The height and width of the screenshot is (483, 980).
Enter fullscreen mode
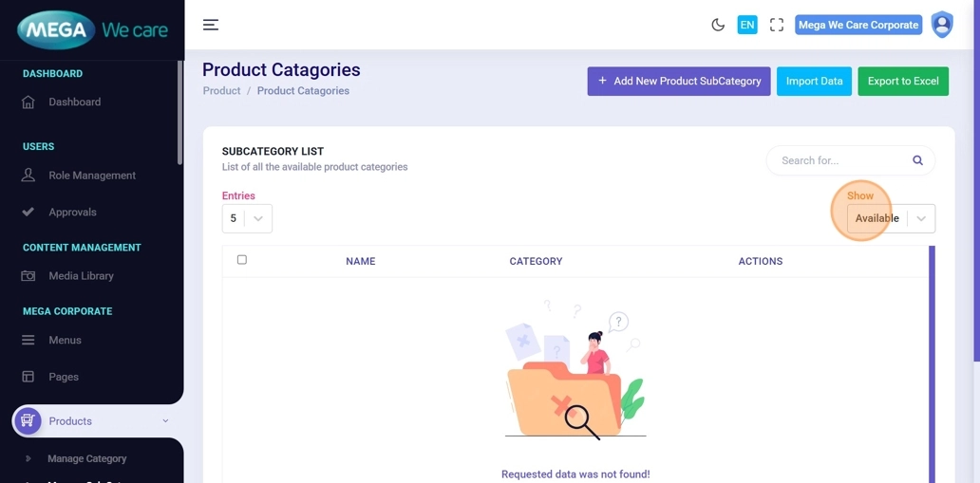(x=777, y=25)
